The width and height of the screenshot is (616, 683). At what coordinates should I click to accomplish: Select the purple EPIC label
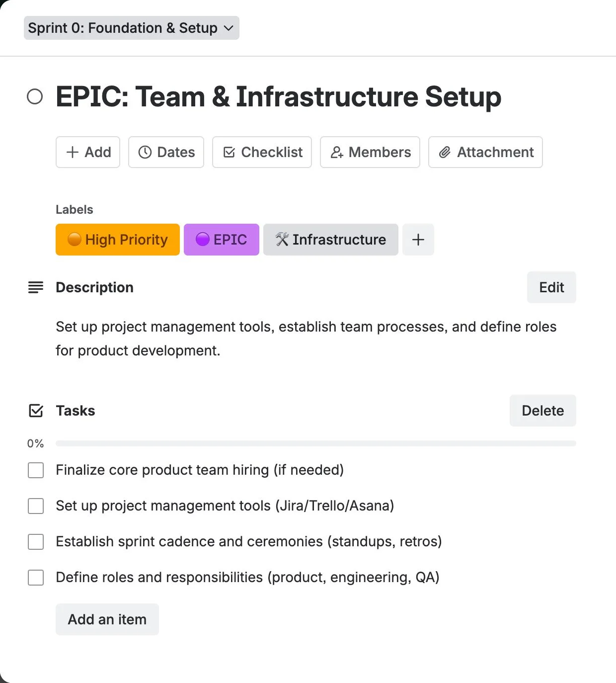222,240
